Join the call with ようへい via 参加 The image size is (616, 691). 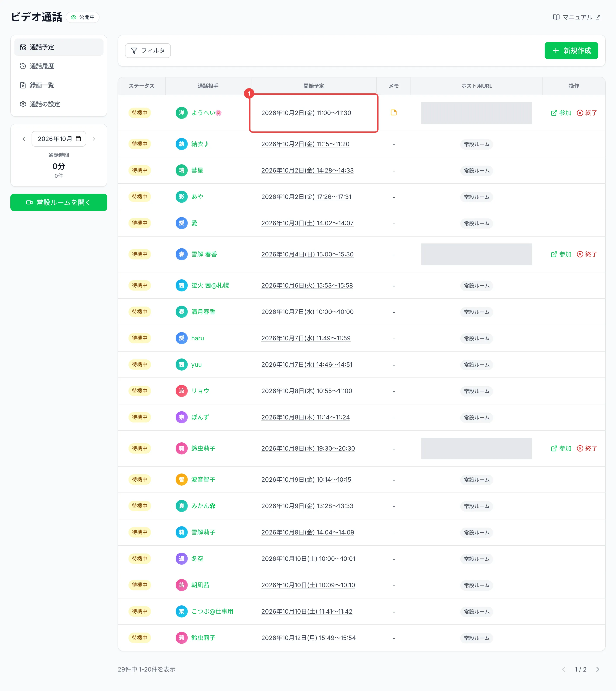point(561,113)
